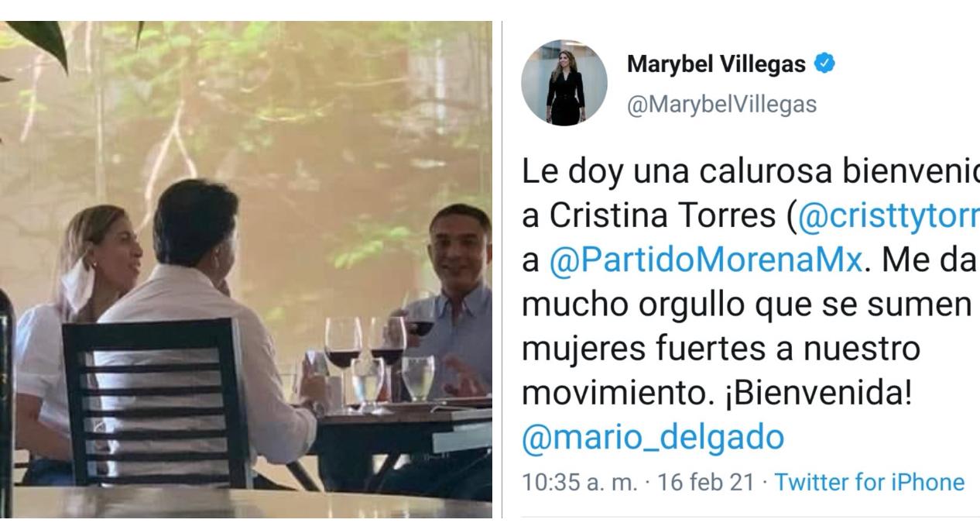Open Marybel Villegas profile avatar

pos(564,83)
